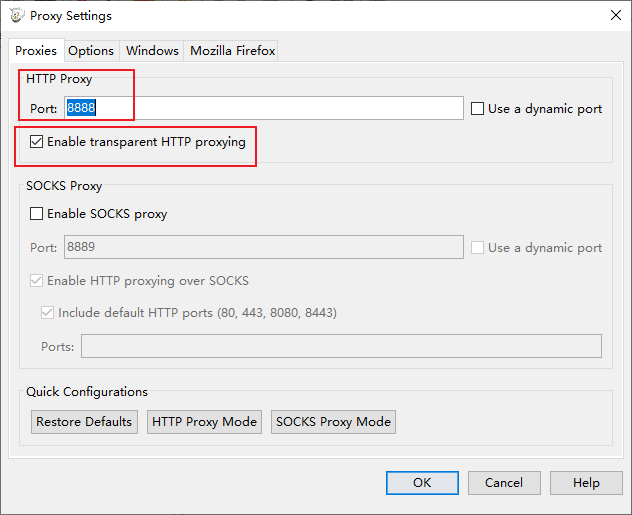Enable the SOCKS proxy checkbox

[x=37, y=213]
